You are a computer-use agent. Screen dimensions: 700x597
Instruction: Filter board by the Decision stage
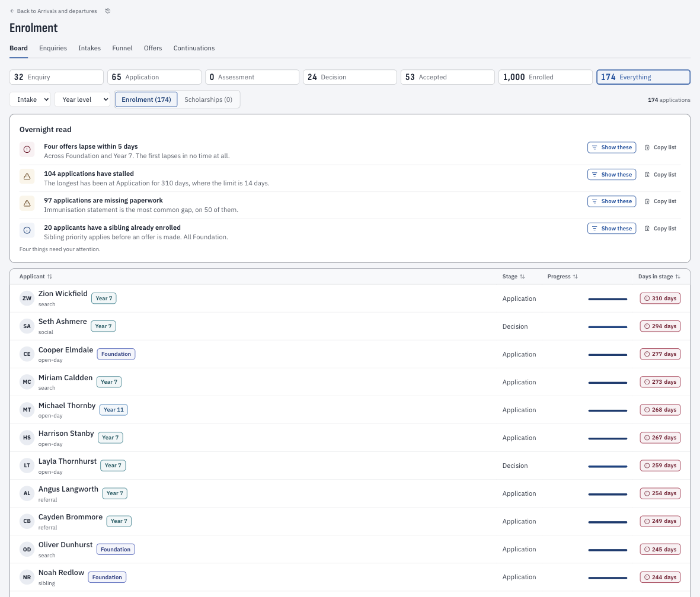click(x=350, y=77)
